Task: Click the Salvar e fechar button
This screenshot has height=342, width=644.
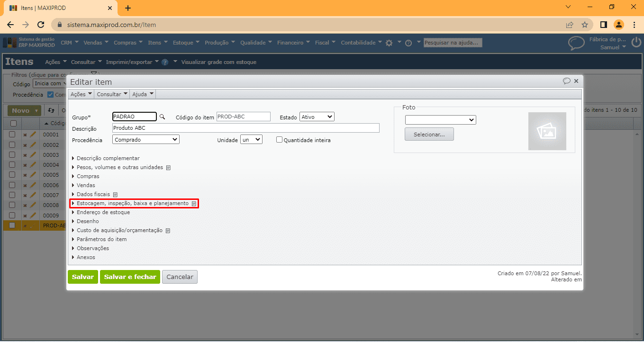Action: (x=130, y=277)
